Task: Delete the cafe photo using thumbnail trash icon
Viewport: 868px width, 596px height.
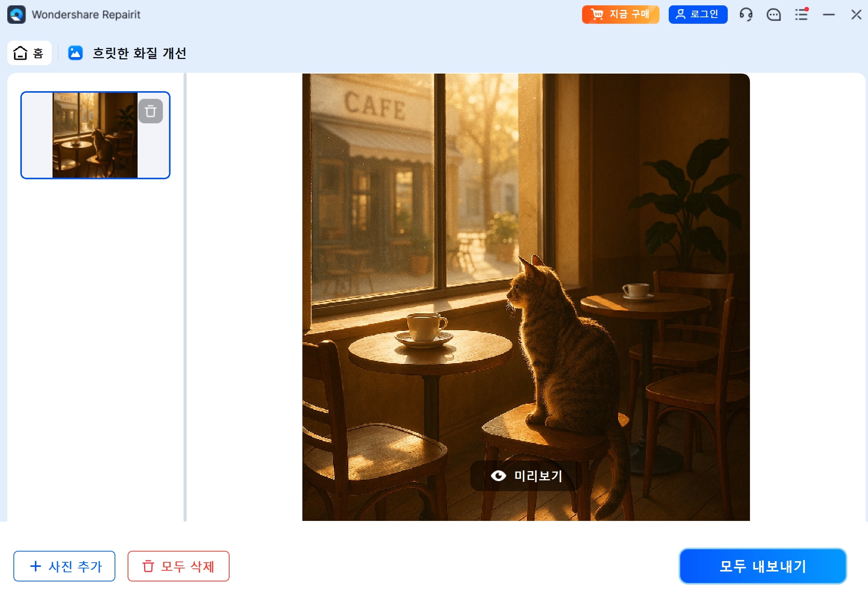Action: point(150,111)
